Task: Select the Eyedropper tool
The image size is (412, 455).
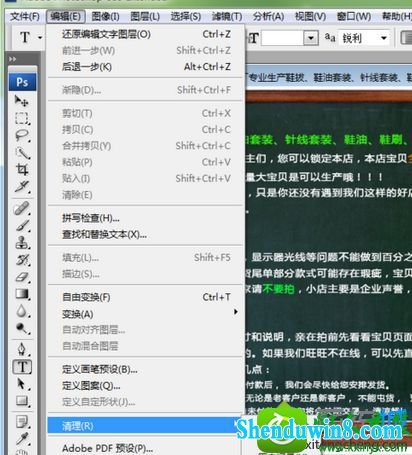Action: tap(22, 439)
